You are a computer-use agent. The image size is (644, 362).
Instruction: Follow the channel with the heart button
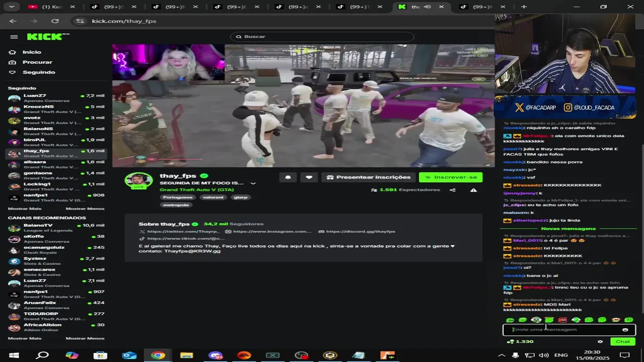(309, 177)
